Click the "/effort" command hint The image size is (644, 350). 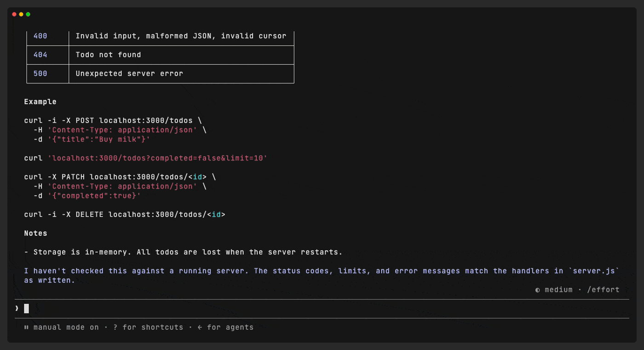click(603, 290)
